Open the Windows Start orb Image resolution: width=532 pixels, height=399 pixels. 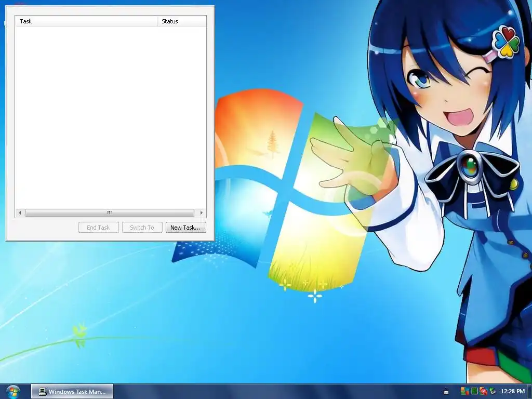coord(13,392)
